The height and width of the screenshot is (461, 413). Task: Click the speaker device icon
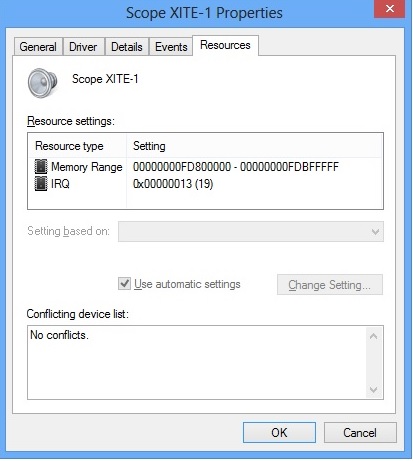42,83
